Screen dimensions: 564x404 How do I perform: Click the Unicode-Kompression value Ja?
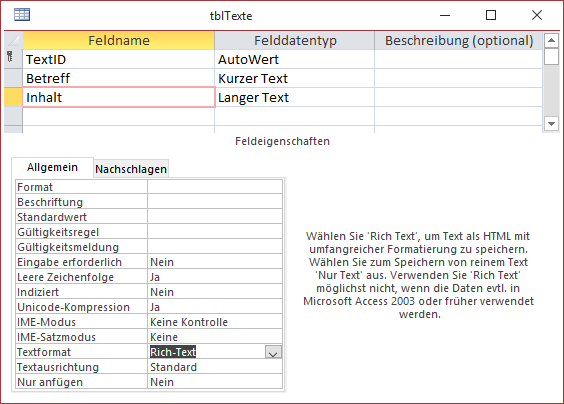215,307
